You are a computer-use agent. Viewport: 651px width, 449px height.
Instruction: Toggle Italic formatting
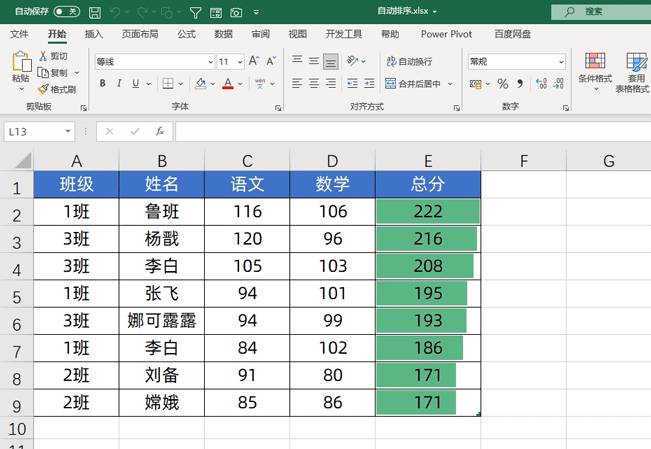pyautogui.click(x=119, y=83)
